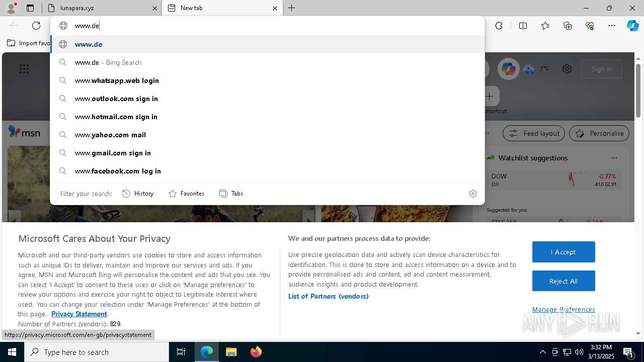The height and width of the screenshot is (362, 644).
Task: Open the Windows Start menu
Action: click(x=12, y=352)
